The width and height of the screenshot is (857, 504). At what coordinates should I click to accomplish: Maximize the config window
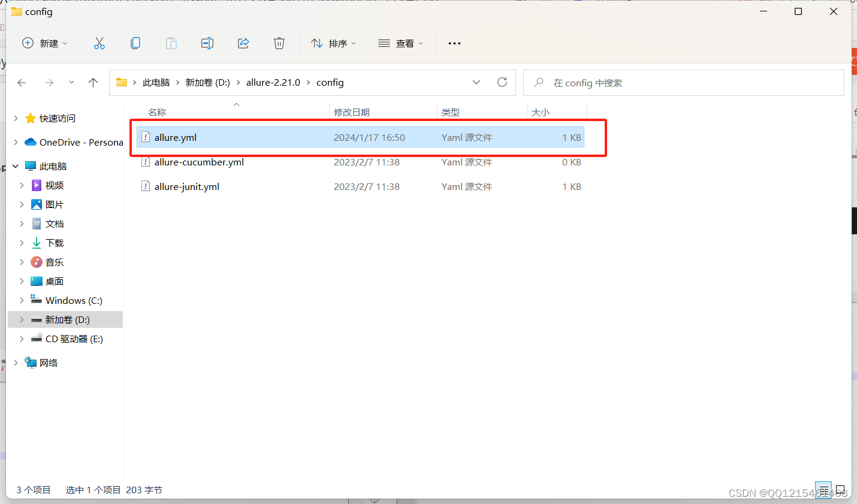pyautogui.click(x=798, y=11)
